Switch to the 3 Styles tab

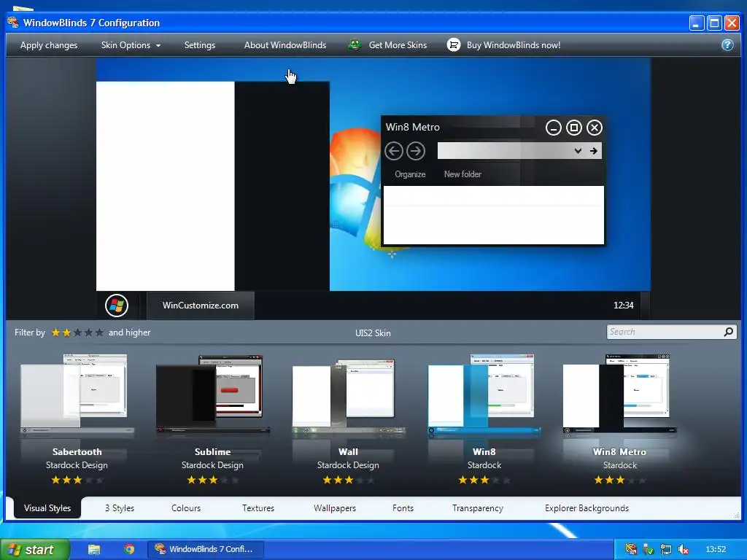[120, 508]
